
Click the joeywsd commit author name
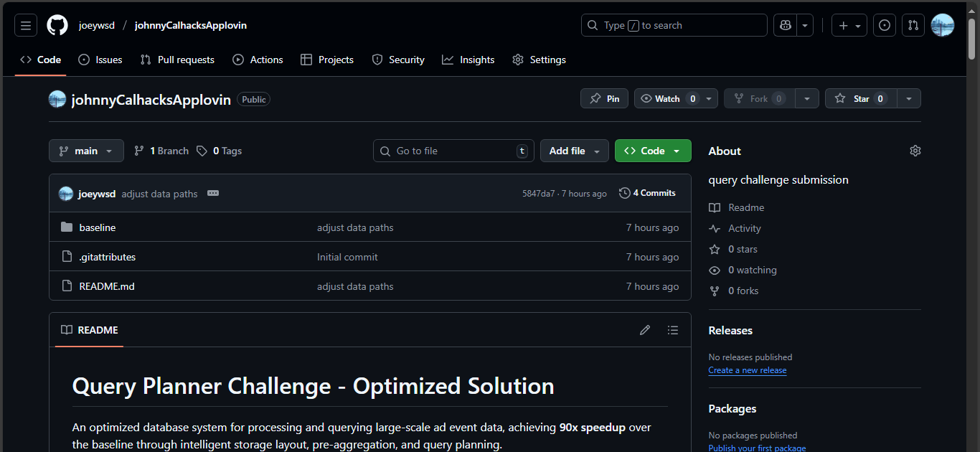coord(97,194)
